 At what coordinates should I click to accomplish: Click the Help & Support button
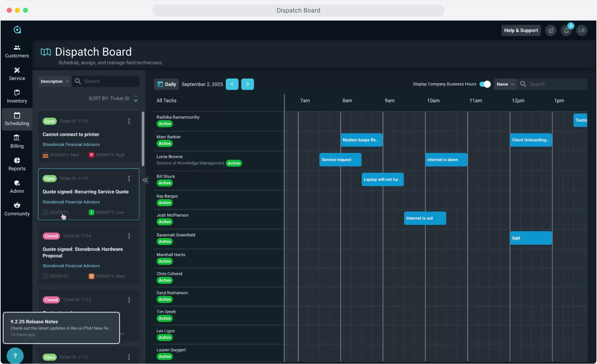pos(521,31)
